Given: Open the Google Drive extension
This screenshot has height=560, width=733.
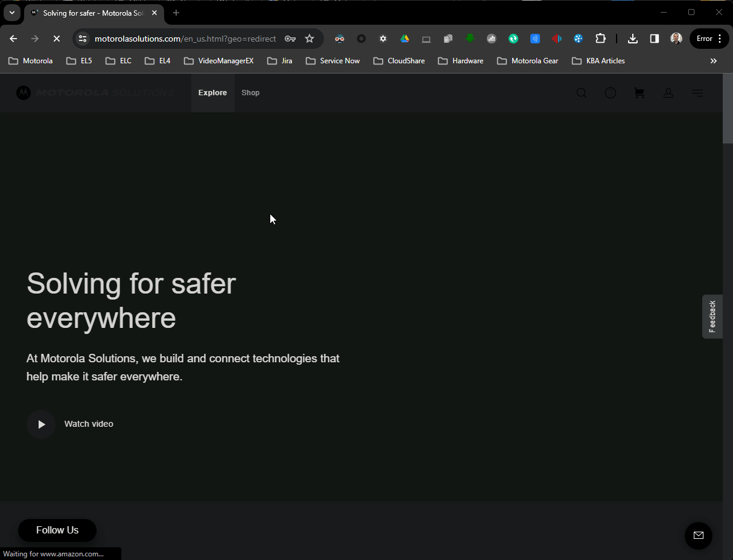Looking at the screenshot, I should [405, 39].
